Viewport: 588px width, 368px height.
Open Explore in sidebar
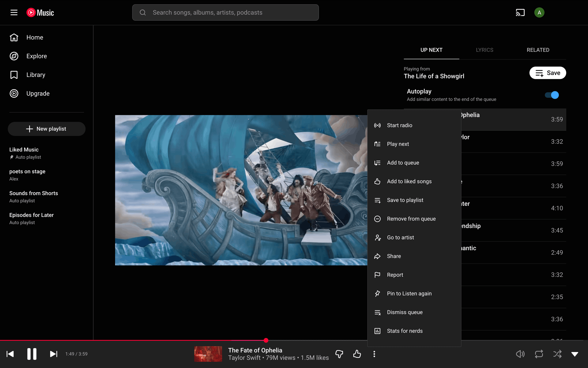[47, 56]
